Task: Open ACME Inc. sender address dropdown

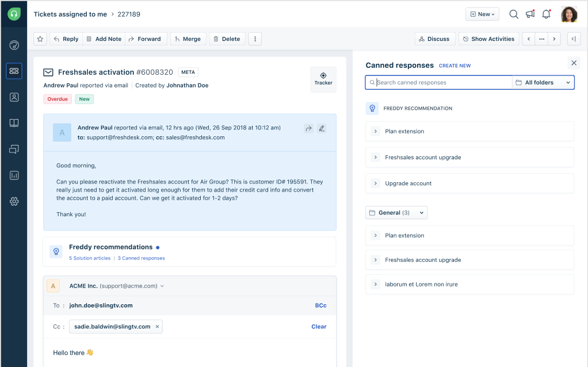Action: [162, 286]
